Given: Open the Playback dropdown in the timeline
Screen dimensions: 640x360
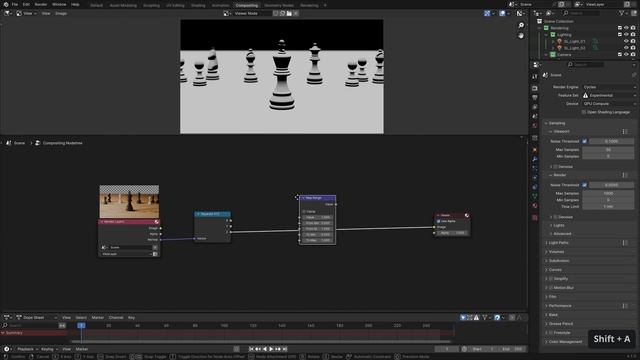Looking at the screenshot, I should pyautogui.click(x=27, y=349).
